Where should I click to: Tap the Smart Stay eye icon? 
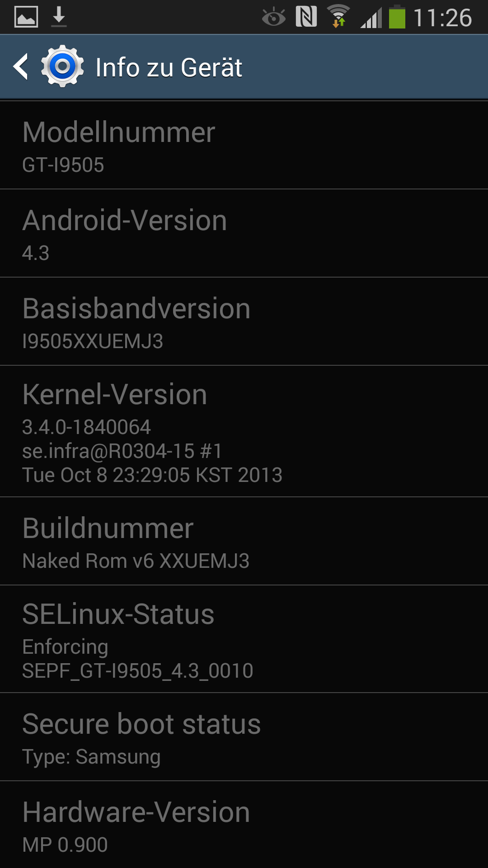click(x=274, y=18)
